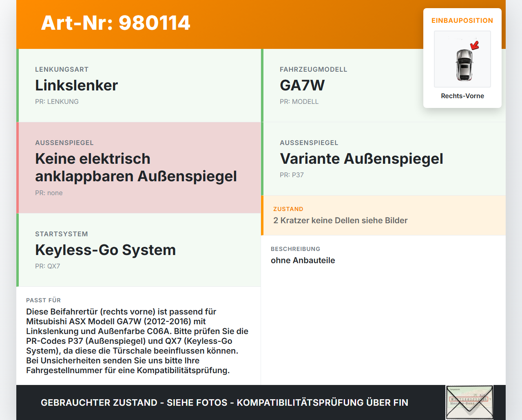This screenshot has width=522, height=420.
Task: Disable Keine elektrisch anklappbaren Außenspiegel
Action: (136, 167)
